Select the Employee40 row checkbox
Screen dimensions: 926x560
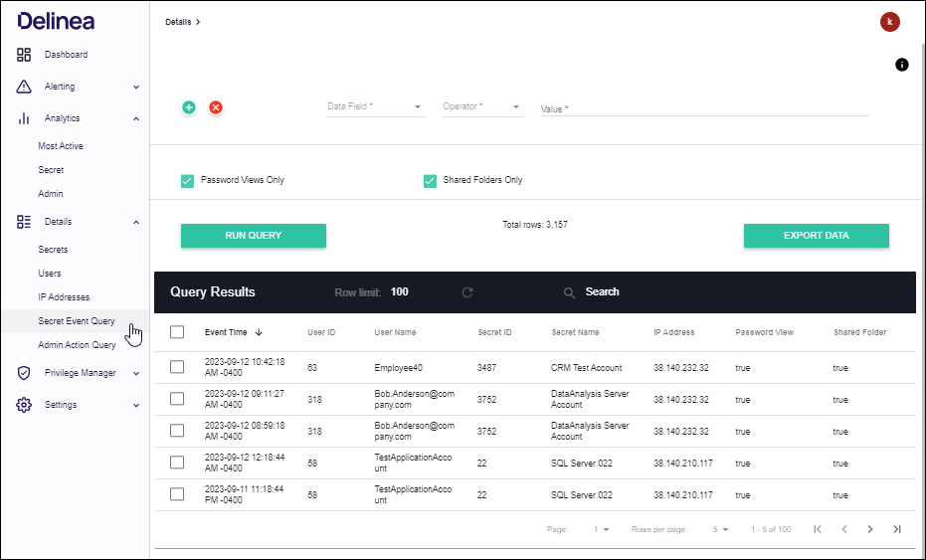[x=177, y=367]
